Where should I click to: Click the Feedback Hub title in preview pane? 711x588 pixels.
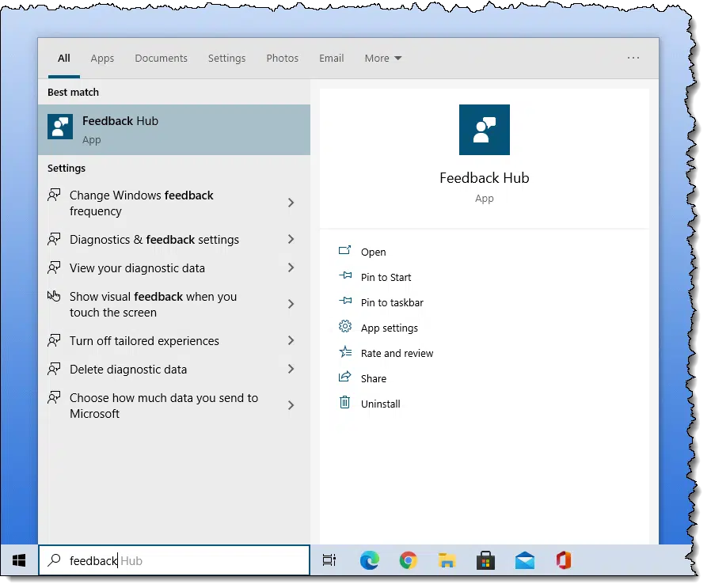pos(485,178)
